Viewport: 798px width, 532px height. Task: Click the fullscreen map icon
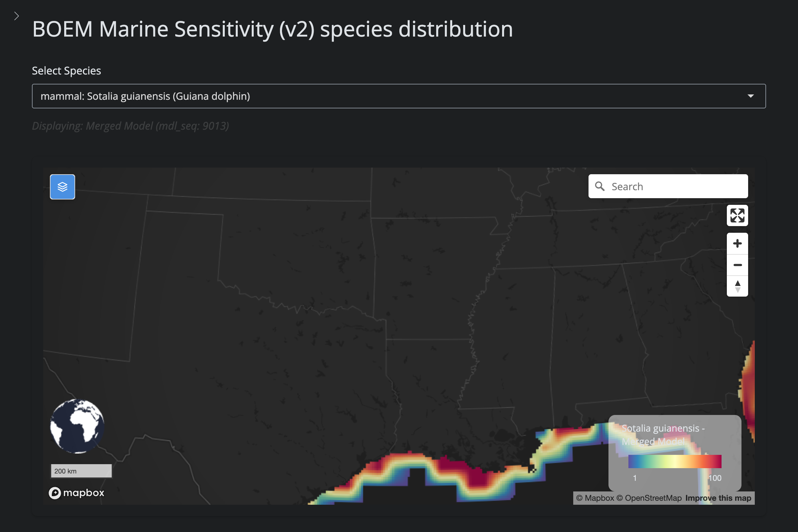click(737, 215)
